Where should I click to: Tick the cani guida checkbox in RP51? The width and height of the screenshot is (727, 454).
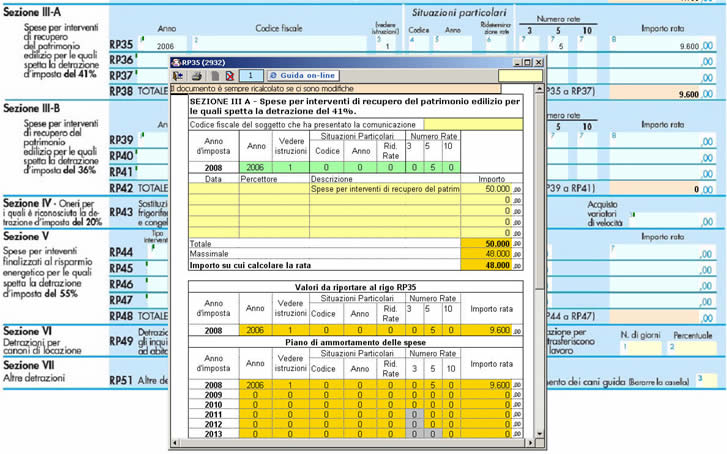706,379
